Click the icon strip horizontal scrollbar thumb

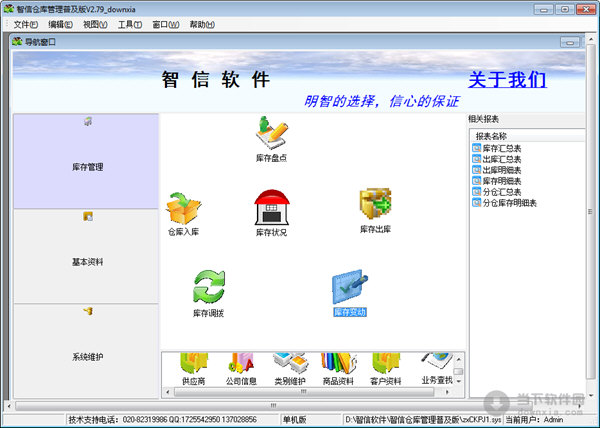(x=304, y=392)
